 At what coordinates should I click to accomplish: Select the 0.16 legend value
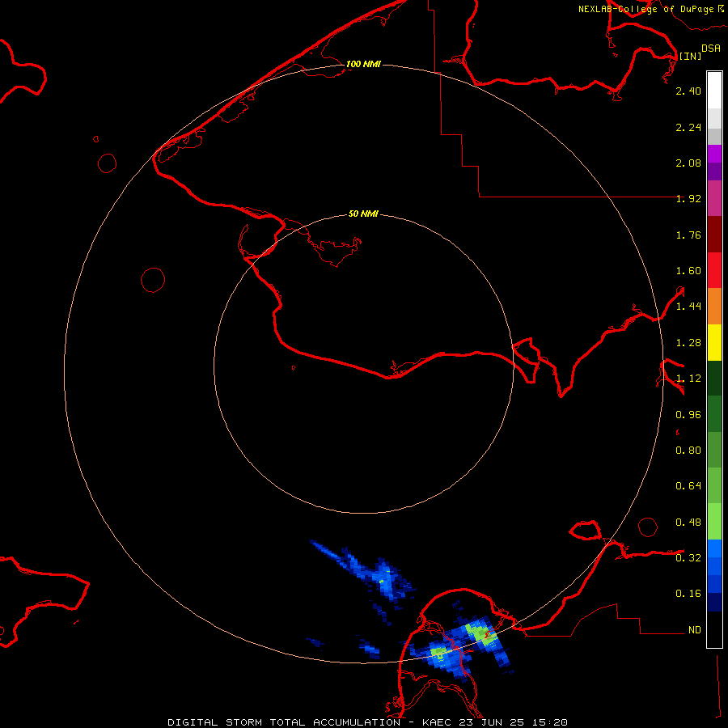point(688,594)
